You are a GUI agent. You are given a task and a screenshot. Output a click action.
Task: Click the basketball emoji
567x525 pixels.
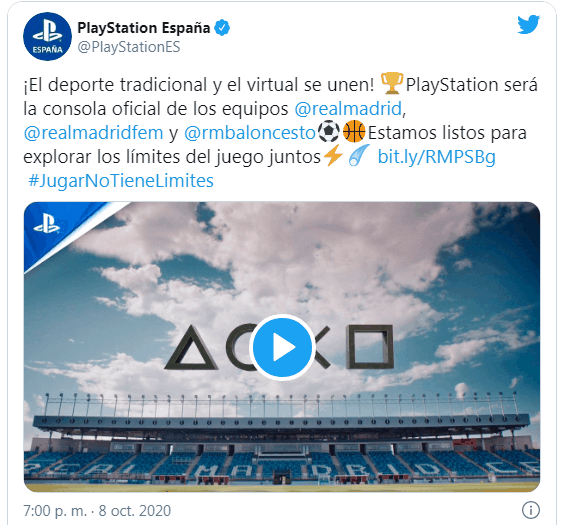[x=354, y=132]
